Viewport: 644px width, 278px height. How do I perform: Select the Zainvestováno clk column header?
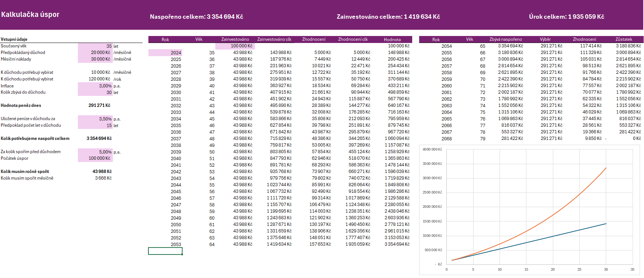pyautogui.click(x=274, y=39)
